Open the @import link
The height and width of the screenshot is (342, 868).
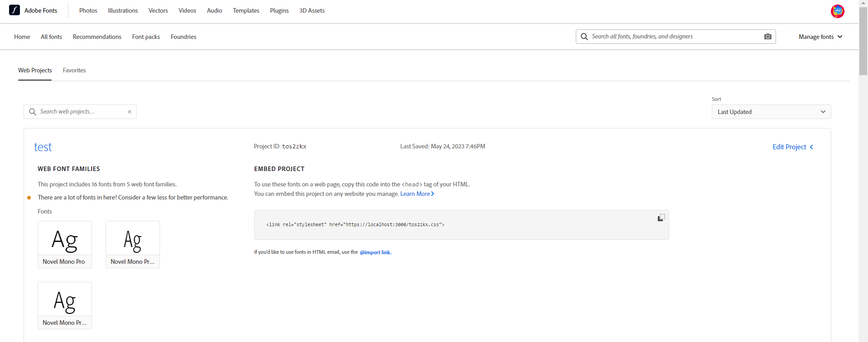[x=375, y=252]
